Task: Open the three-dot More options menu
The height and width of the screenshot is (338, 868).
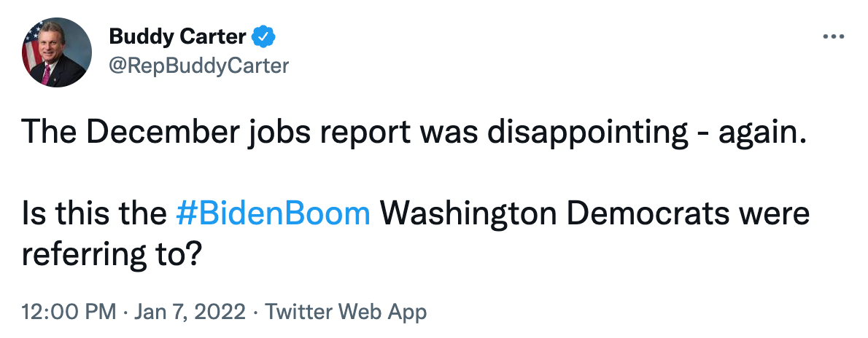Action: point(832,36)
